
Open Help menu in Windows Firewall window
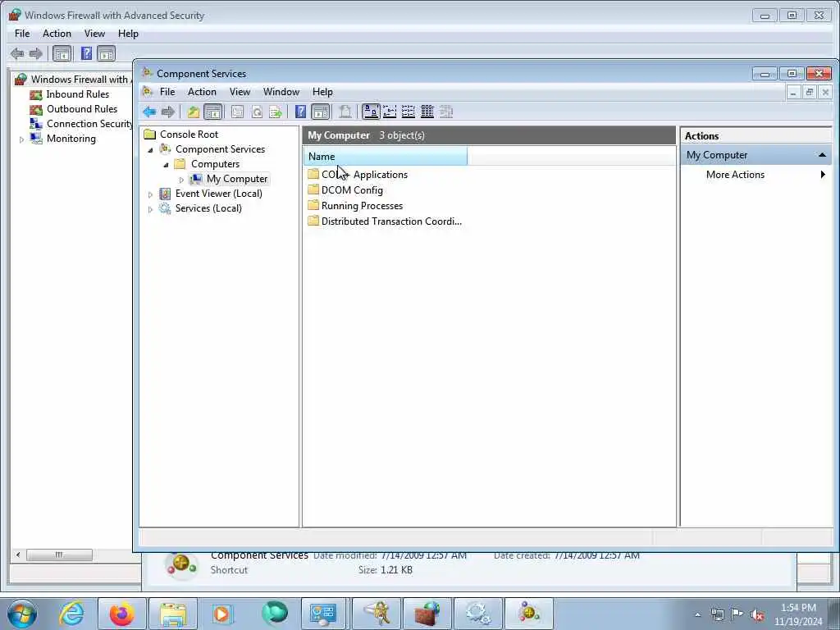click(x=128, y=33)
